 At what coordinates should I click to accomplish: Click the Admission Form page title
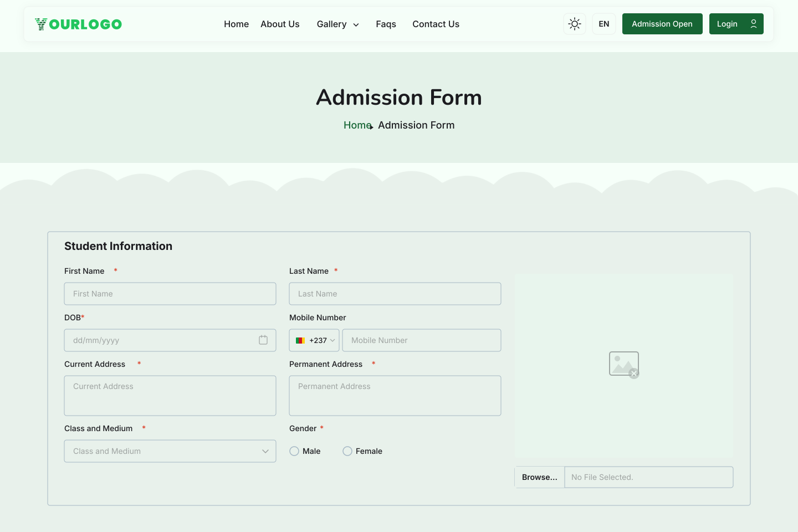399,98
